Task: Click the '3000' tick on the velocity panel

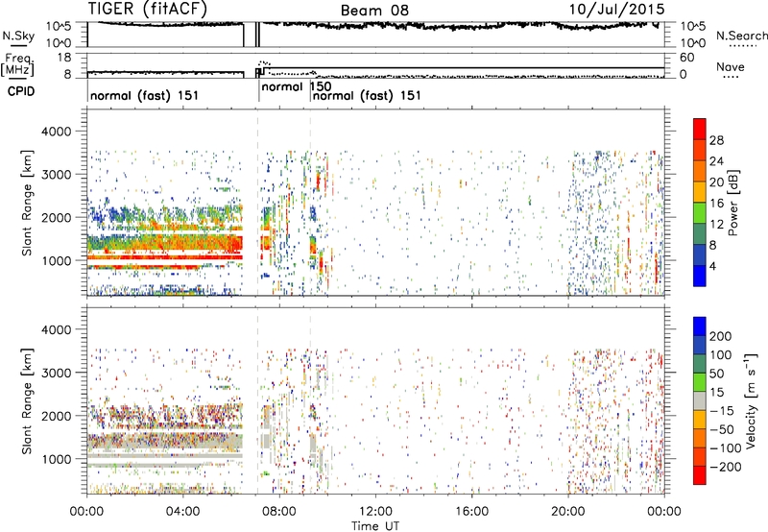Action: click(x=57, y=373)
